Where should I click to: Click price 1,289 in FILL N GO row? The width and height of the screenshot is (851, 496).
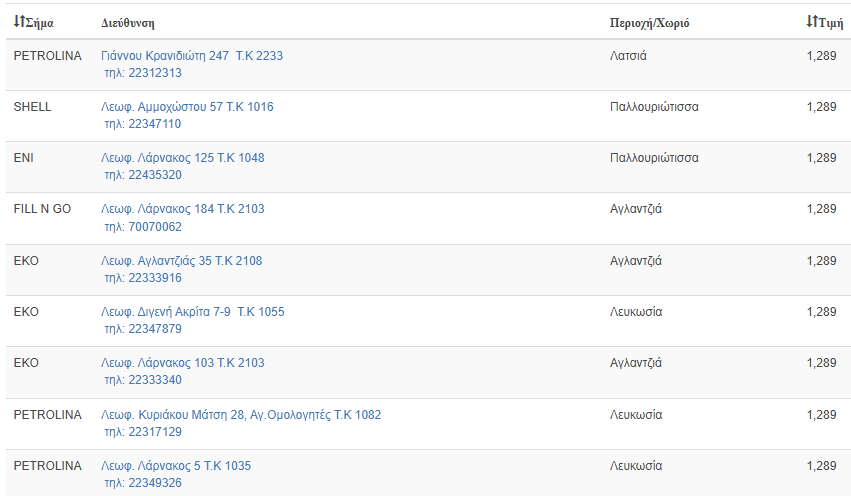tap(822, 209)
